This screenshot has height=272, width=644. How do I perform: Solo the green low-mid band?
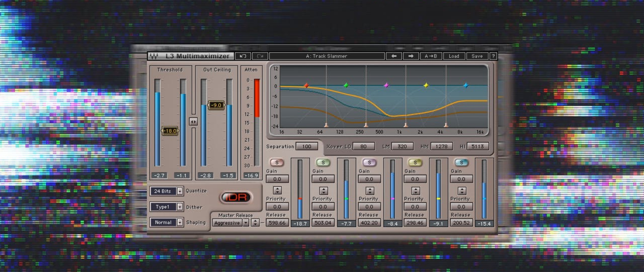coord(323,162)
